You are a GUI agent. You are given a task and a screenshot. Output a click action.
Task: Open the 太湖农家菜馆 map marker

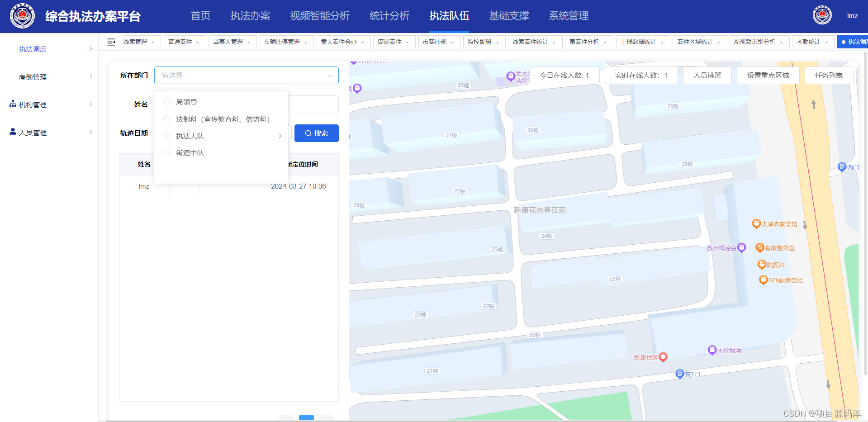[x=756, y=223]
